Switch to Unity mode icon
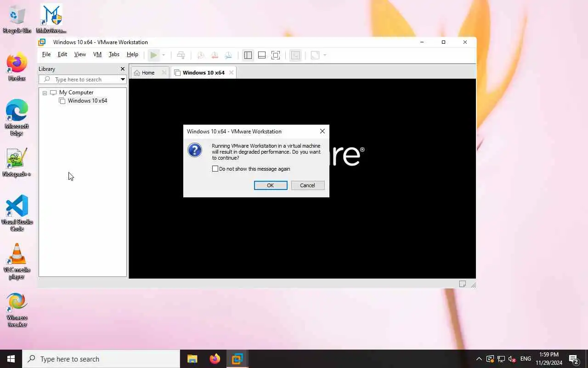588x368 pixels. (x=296, y=55)
